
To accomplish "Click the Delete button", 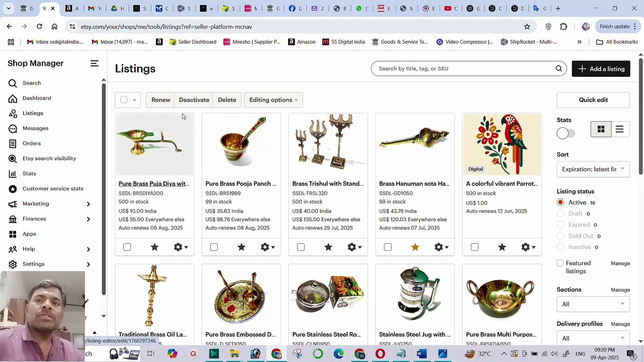I will pyautogui.click(x=227, y=100).
